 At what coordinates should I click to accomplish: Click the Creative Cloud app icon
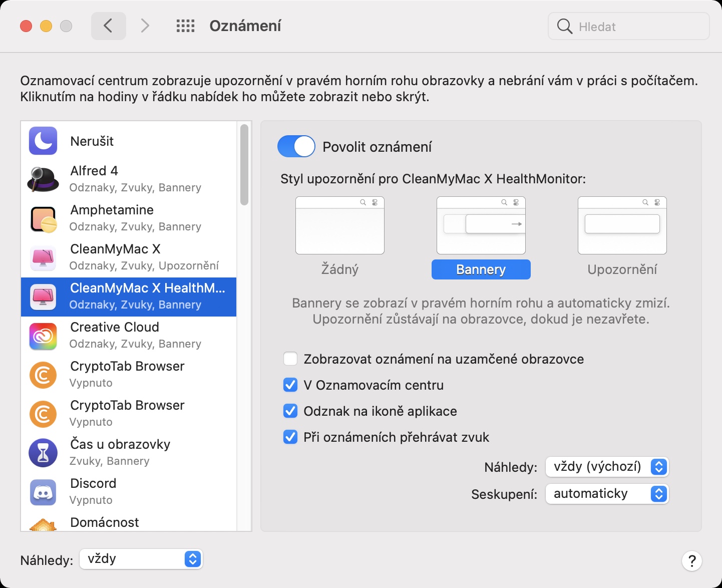(43, 336)
